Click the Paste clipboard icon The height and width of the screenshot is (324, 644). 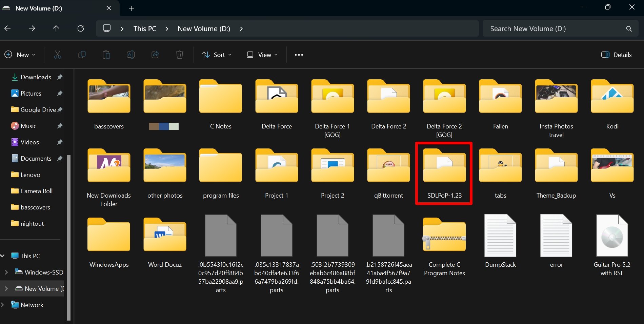[106, 55]
